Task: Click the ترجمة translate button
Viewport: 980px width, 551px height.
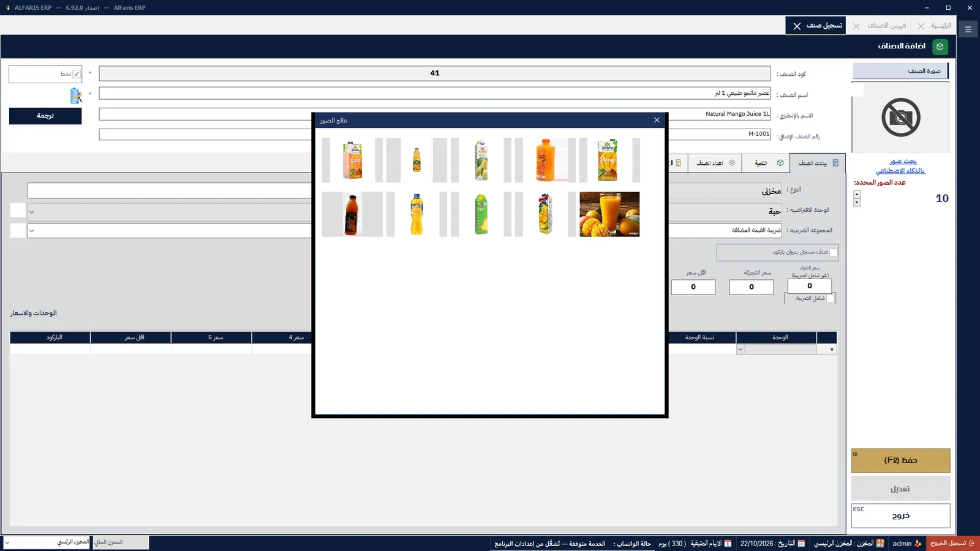Action: pyautogui.click(x=45, y=116)
